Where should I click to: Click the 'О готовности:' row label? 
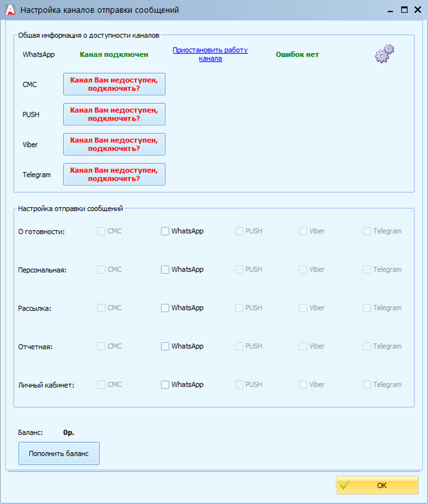point(41,232)
